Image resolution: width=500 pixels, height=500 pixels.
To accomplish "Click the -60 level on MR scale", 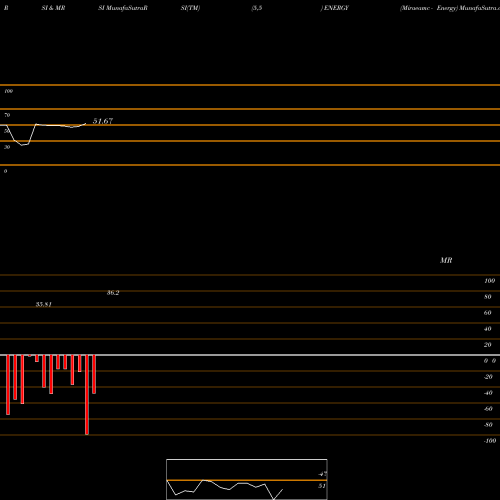I will click(x=488, y=409).
